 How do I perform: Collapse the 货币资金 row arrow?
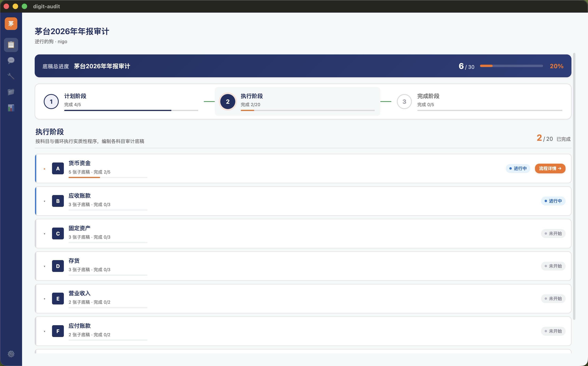point(45,169)
